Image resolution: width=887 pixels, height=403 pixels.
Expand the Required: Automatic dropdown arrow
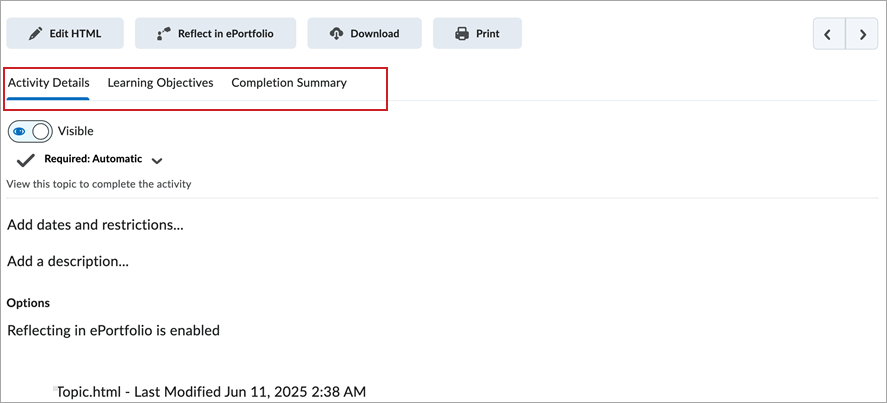157,160
